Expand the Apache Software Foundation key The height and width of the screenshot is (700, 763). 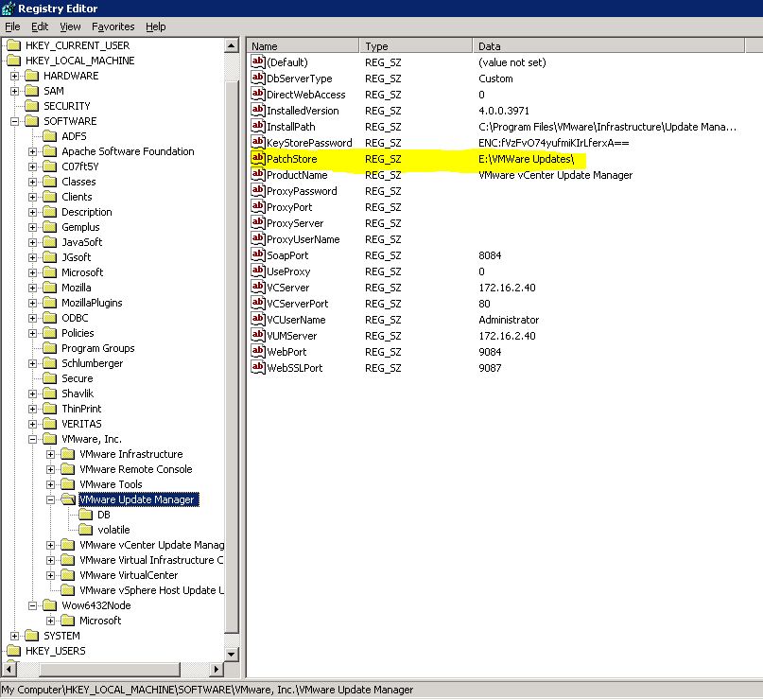(32, 152)
